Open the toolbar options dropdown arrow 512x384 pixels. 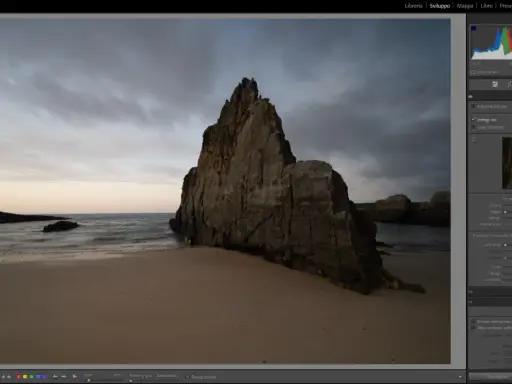460,377
